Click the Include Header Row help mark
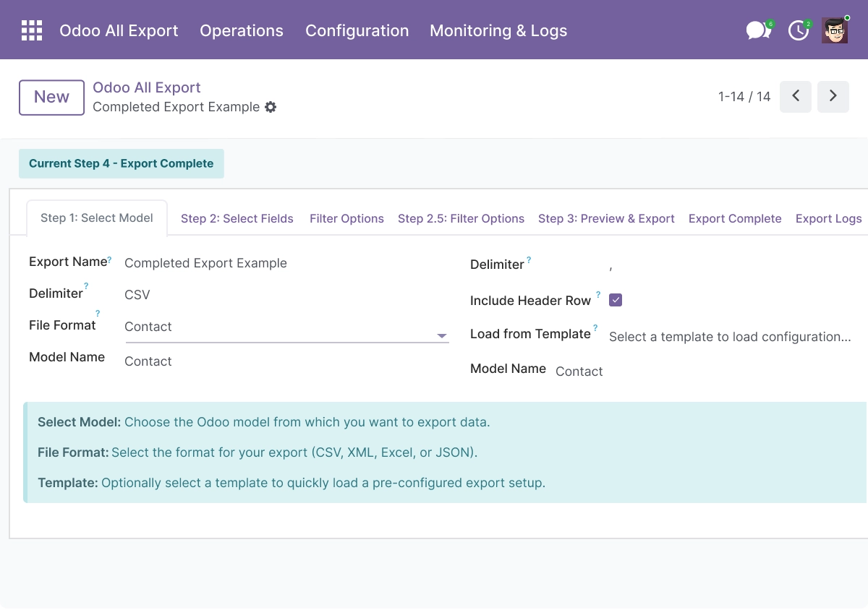Image resolution: width=868 pixels, height=610 pixels. click(598, 295)
